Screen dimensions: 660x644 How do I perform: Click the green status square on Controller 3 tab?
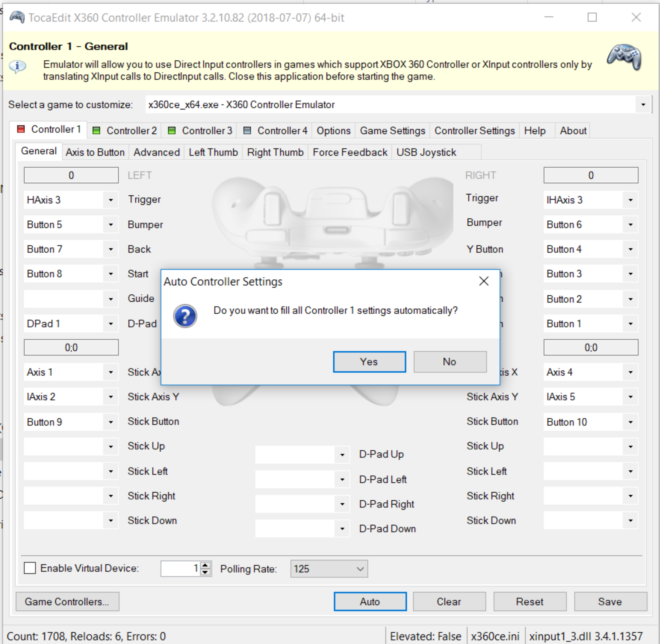click(x=172, y=130)
